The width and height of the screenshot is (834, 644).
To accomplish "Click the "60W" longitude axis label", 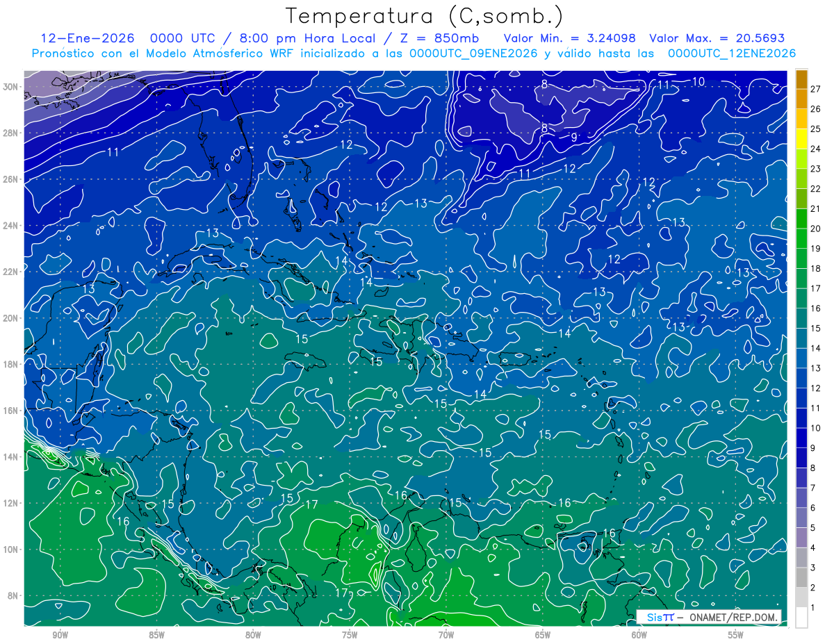I will [639, 635].
